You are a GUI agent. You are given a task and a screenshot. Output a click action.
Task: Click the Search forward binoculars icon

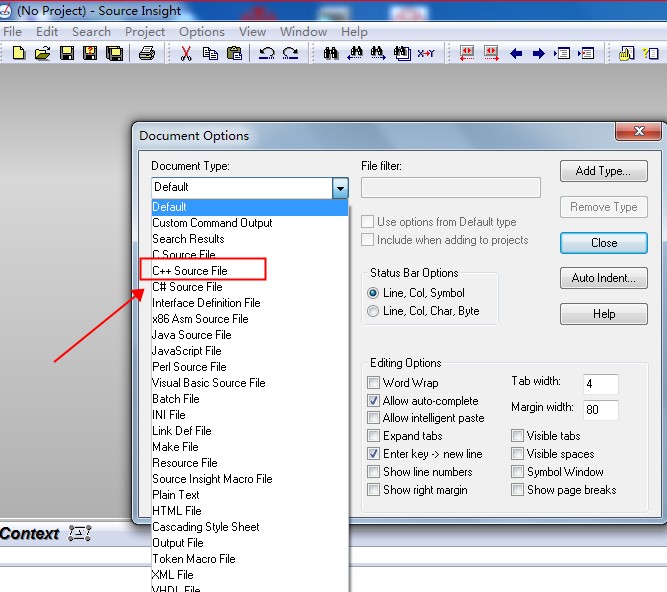[378, 54]
